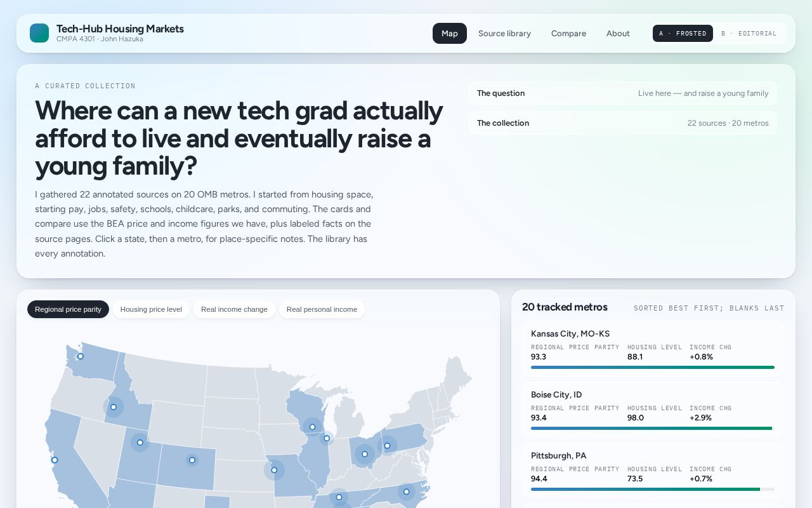Open the Pittsburgh, PA metro card
The width and height of the screenshot is (812, 508).
[653, 471]
